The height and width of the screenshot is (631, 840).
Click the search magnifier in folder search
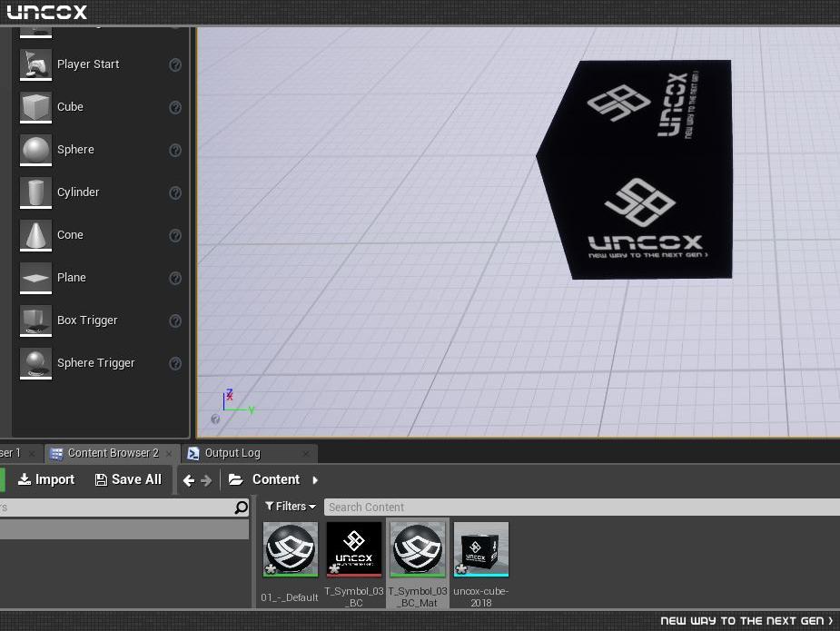pyautogui.click(x=241, y=508)
